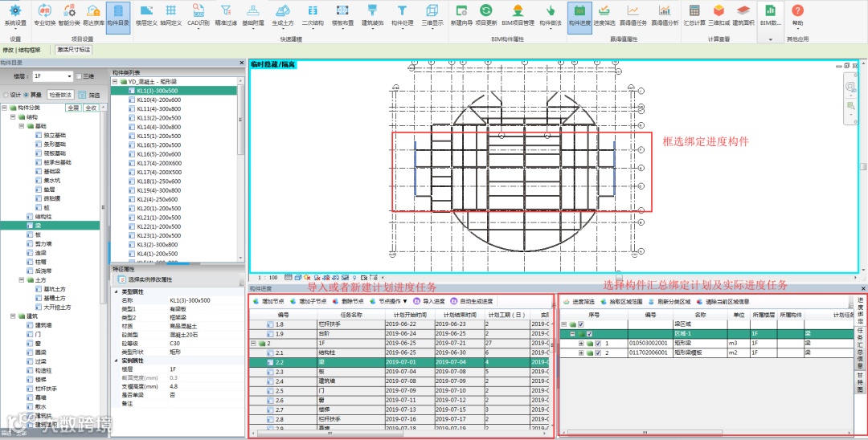Click the 检查做法 button
The image size is (868, 440).
60,95
